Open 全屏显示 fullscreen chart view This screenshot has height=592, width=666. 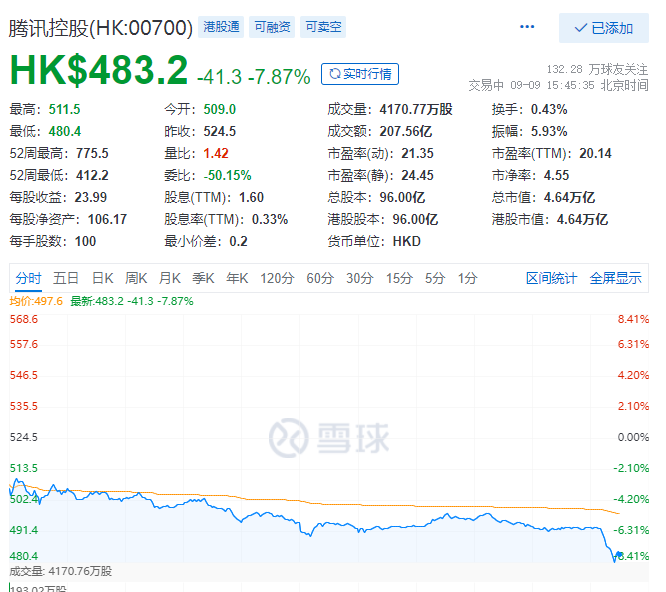click(x=615, y=279)
